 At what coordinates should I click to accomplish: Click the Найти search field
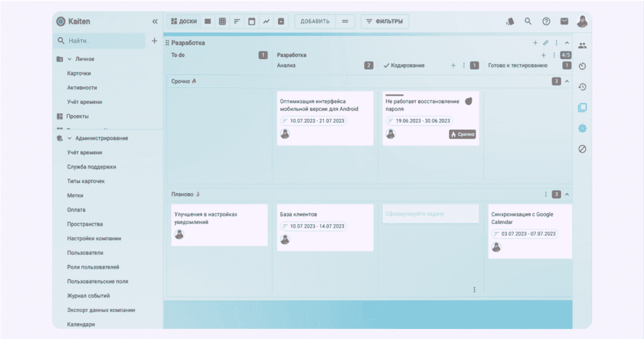click(x=101, y=41)
